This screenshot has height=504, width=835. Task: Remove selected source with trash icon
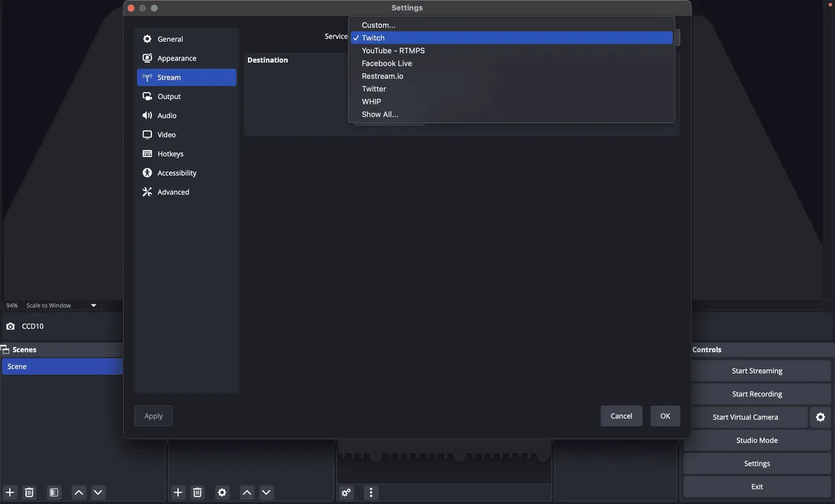[198, 492]
